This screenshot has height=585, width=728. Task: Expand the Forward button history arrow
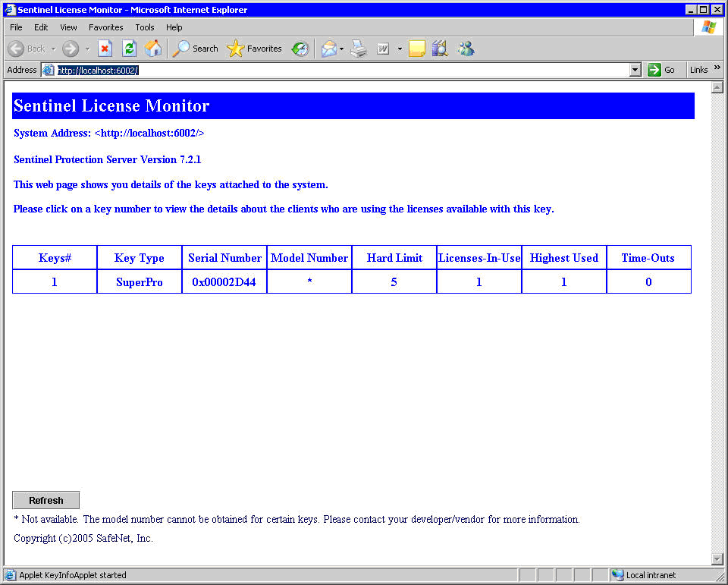[x=87, y=49]
